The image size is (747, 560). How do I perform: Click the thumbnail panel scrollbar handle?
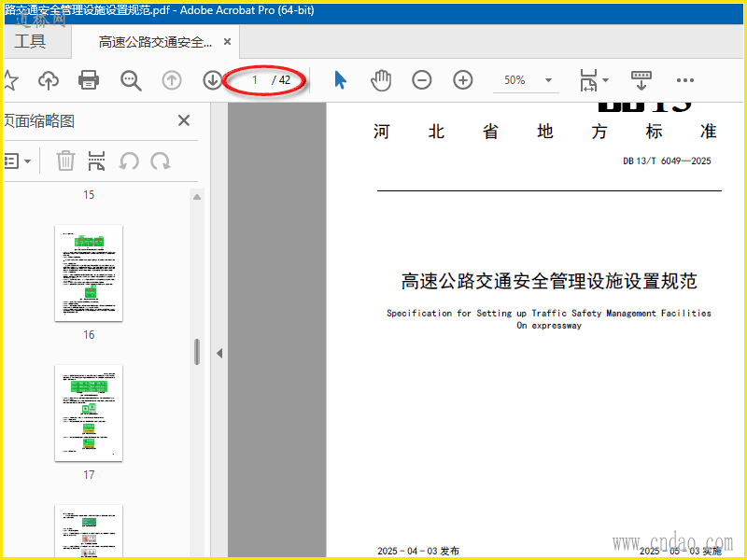pyautogui.click(x=197, y=352)
